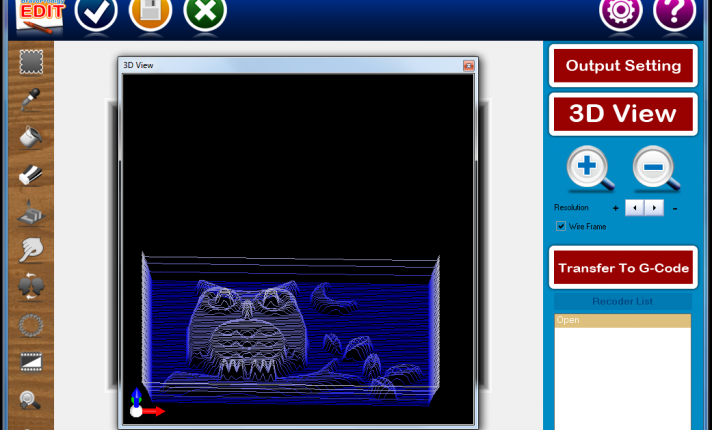Image resolution: width=712 pixels, height=430 pixels.
Task: Confirm edits with the checkmark button
Action: [x=96, y=13]
